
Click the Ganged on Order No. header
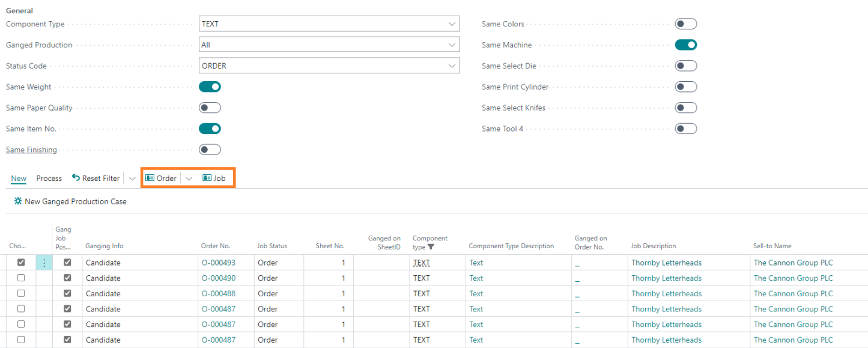coord(591,243)
